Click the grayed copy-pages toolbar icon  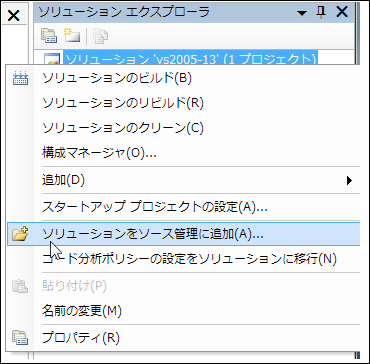click(100, 36)
